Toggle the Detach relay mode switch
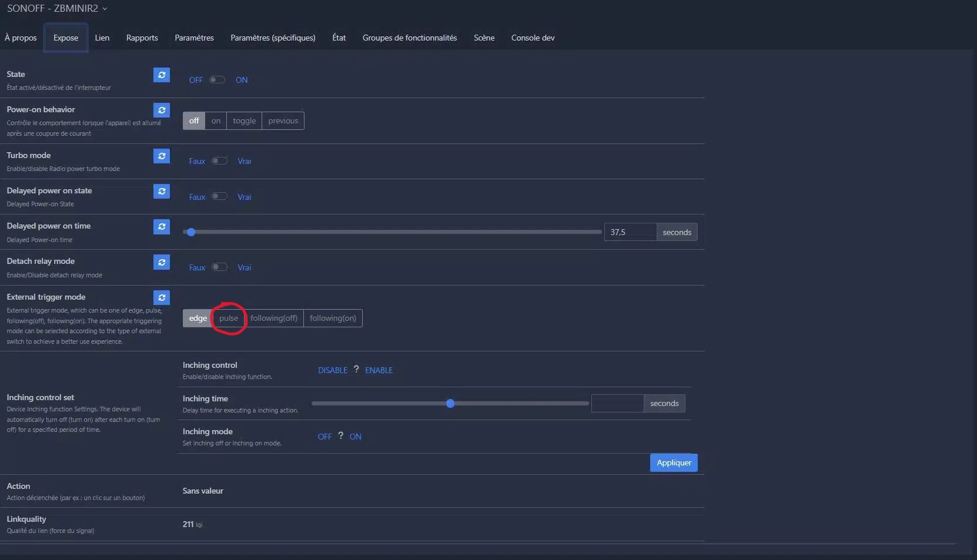977x560 pixels. 220,267
